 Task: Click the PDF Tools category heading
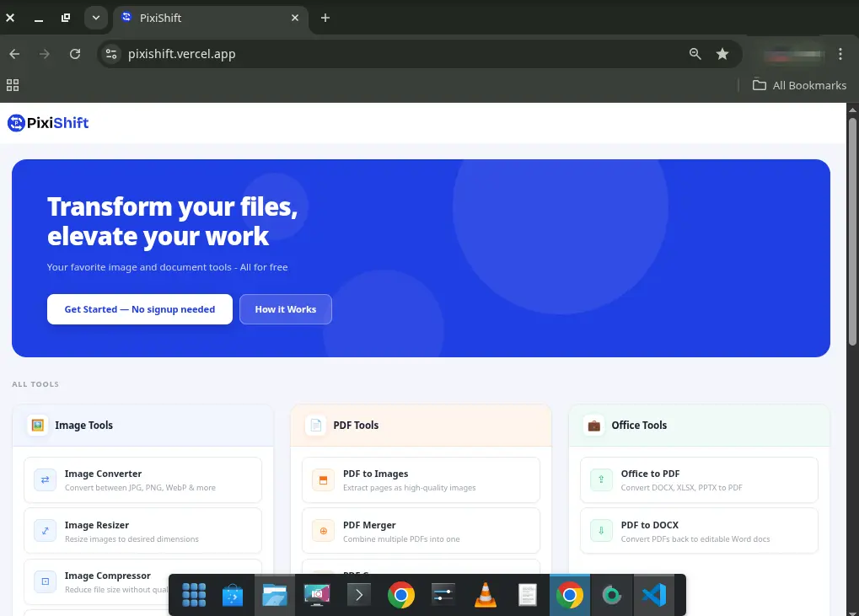356,426
